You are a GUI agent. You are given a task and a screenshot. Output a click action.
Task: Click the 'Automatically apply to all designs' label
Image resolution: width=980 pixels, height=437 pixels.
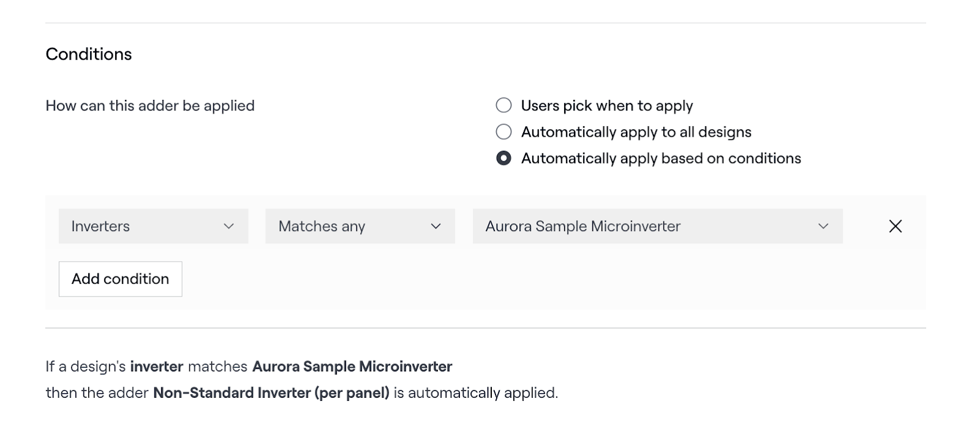tap(636, 132)
